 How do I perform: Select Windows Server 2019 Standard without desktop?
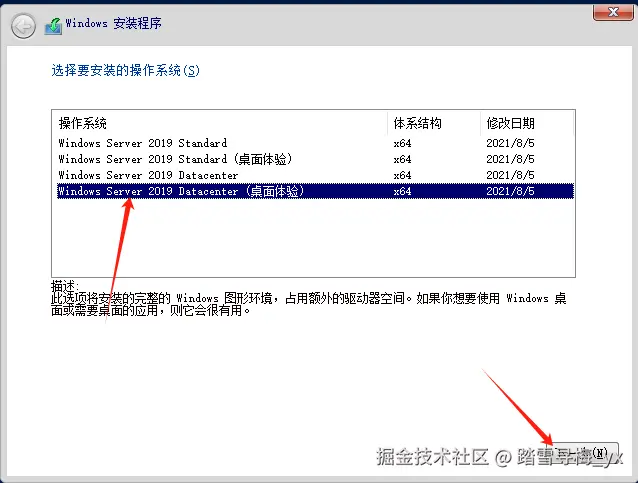pos(315,143)
